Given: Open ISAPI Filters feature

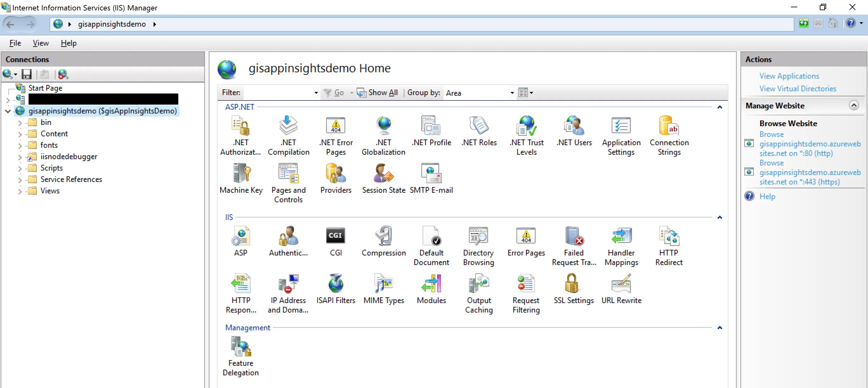Looking at the screenshot, I should [x=336, y=289].
